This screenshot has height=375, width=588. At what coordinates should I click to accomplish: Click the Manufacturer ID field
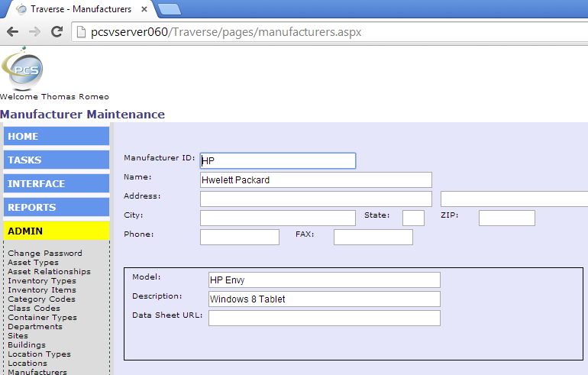pos(278,160)
